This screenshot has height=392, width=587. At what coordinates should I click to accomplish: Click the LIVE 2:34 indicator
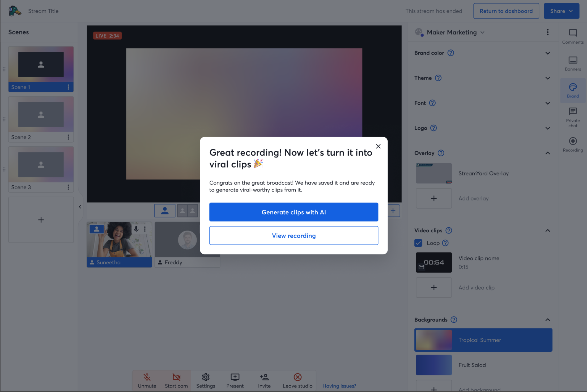(107, 36)
